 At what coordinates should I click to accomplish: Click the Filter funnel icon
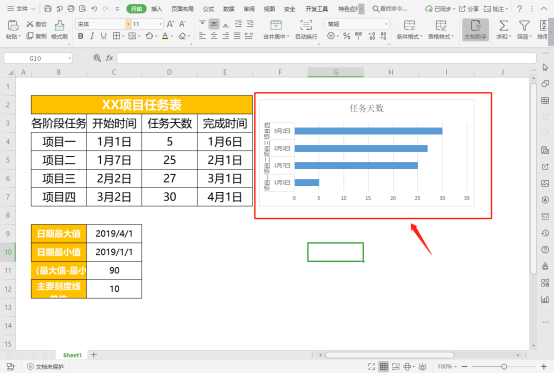tap(524, 29)
